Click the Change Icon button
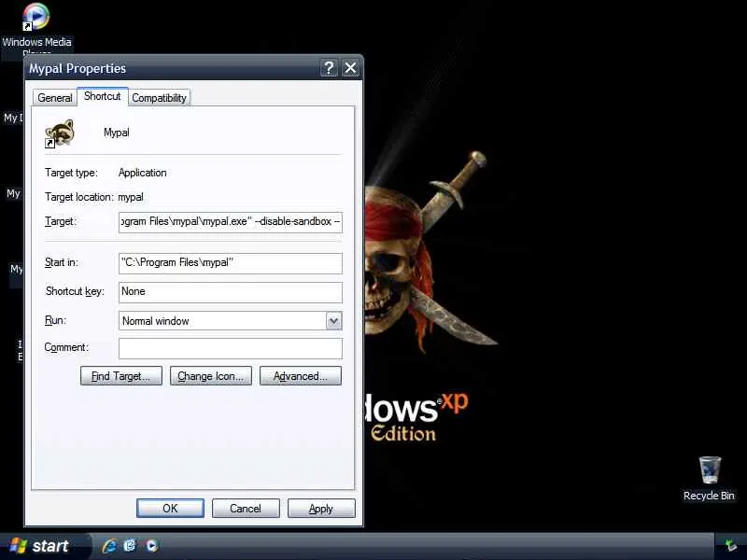This screenshot has height=560, width=747. coord(211,376)
